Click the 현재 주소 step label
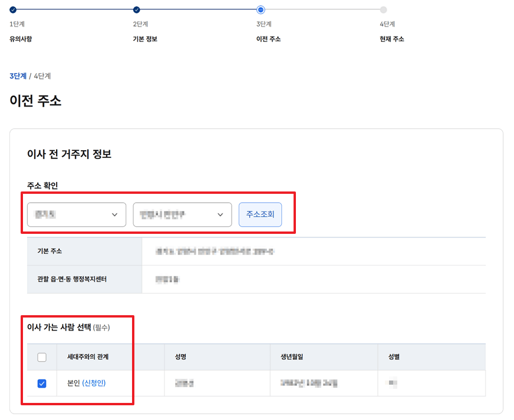The height and width of the screenshot is (420, 514). [391, 38]
